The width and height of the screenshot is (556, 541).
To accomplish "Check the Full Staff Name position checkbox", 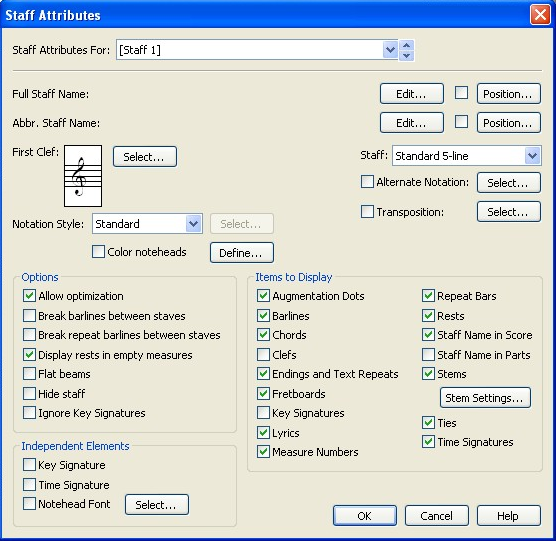I will (461, 93).
